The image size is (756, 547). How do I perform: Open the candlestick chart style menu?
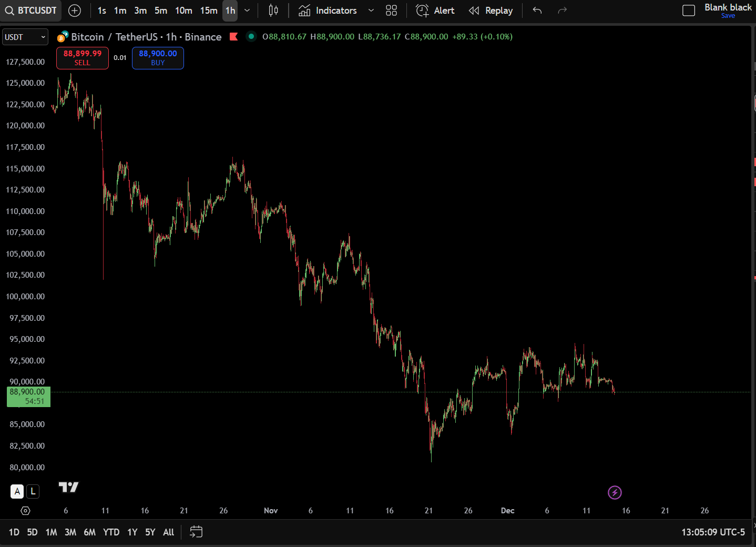[273, 11]
